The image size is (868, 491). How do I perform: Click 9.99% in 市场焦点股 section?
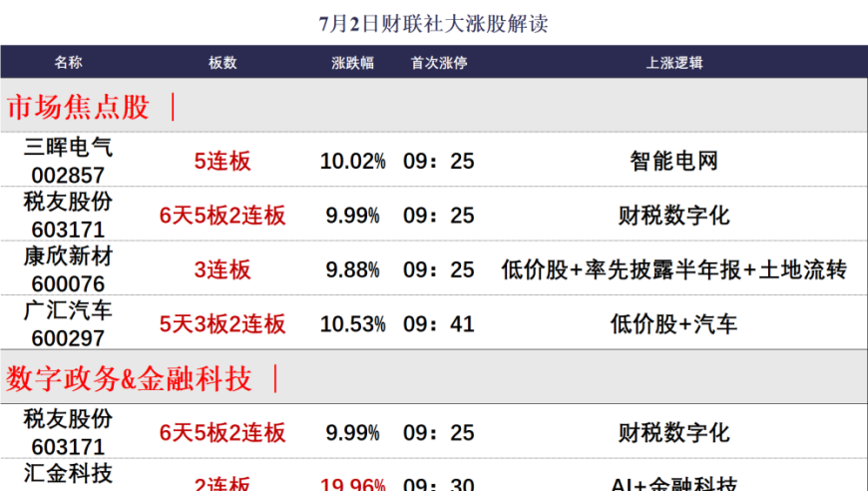(352, 216)
